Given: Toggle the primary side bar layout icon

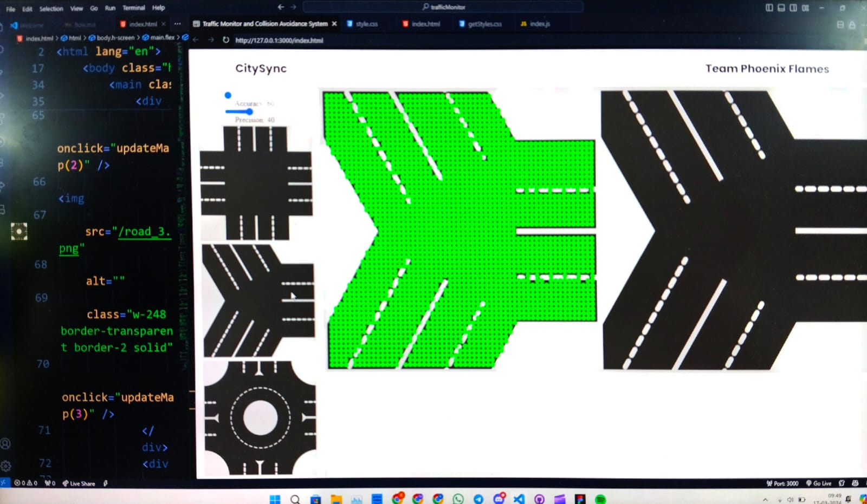Looking at the screenshot, I should [769, 8].
